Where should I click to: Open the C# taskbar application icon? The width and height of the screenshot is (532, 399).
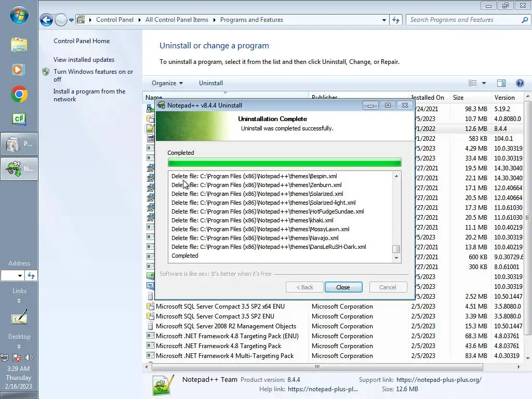(x=19, y=119)
